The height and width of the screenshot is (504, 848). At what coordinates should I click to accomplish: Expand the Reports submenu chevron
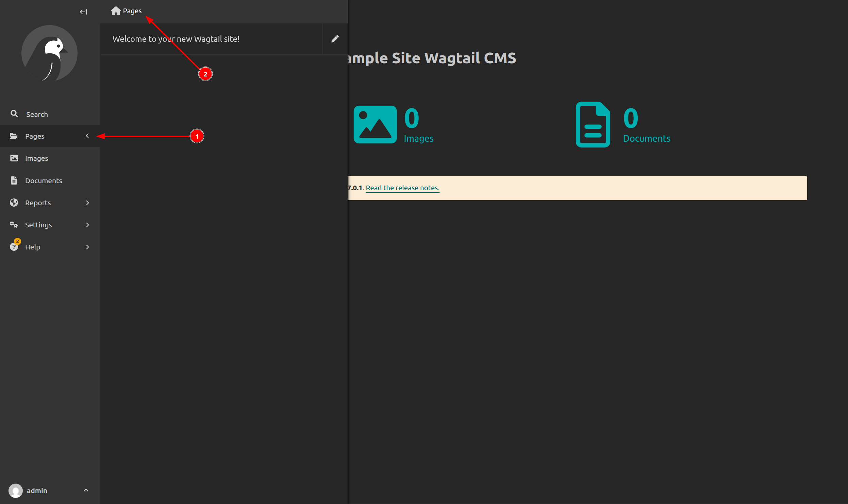(87, 203)
